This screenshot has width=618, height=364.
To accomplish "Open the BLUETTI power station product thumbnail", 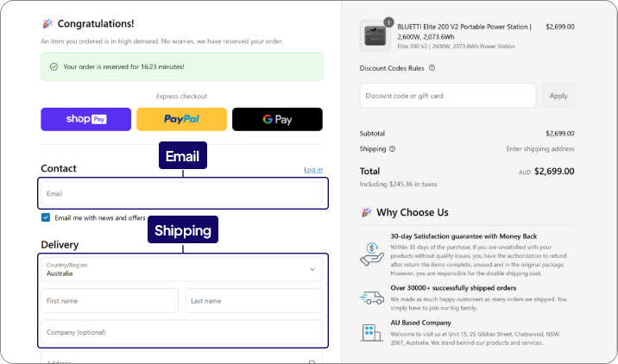I will coord(375,35).
